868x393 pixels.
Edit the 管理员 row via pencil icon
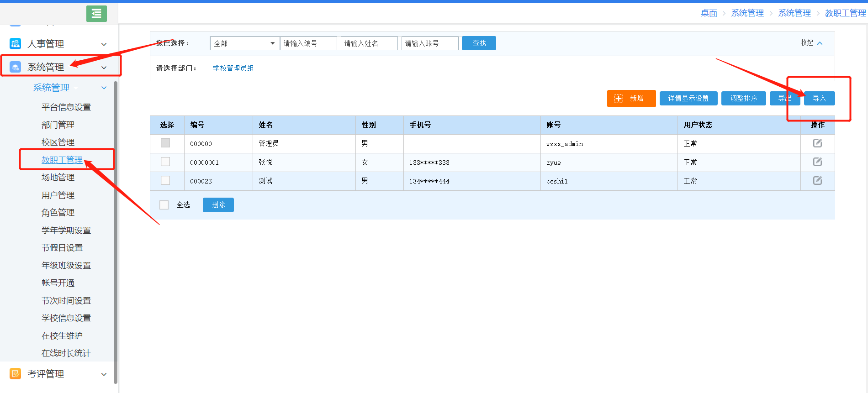coord(817,143)
